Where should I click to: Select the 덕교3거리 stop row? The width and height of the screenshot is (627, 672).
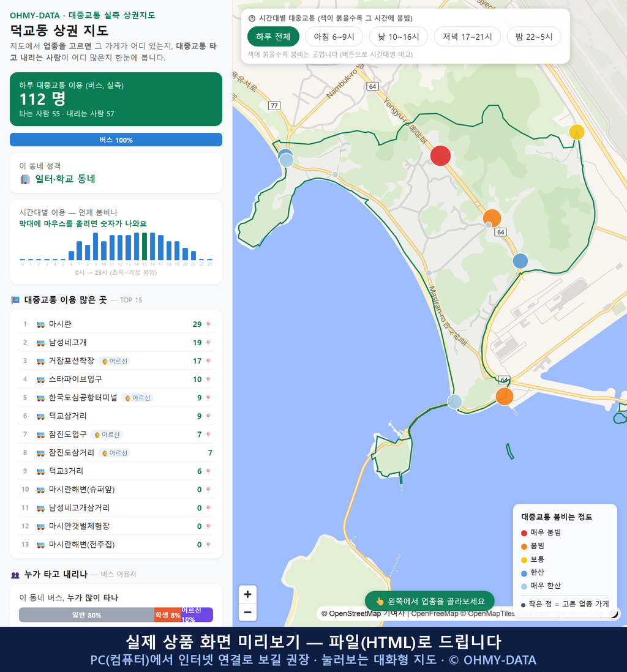point(116,471)
